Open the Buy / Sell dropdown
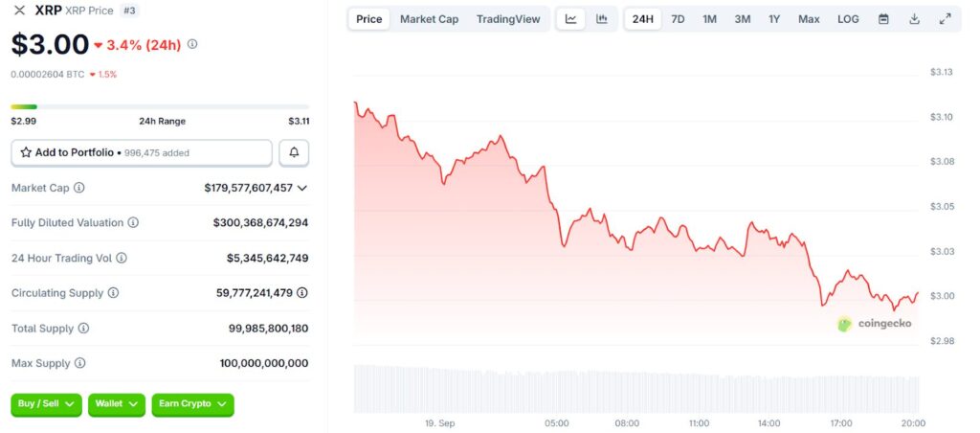Viewport: 980px width, 433px height. tap(47, 404)
